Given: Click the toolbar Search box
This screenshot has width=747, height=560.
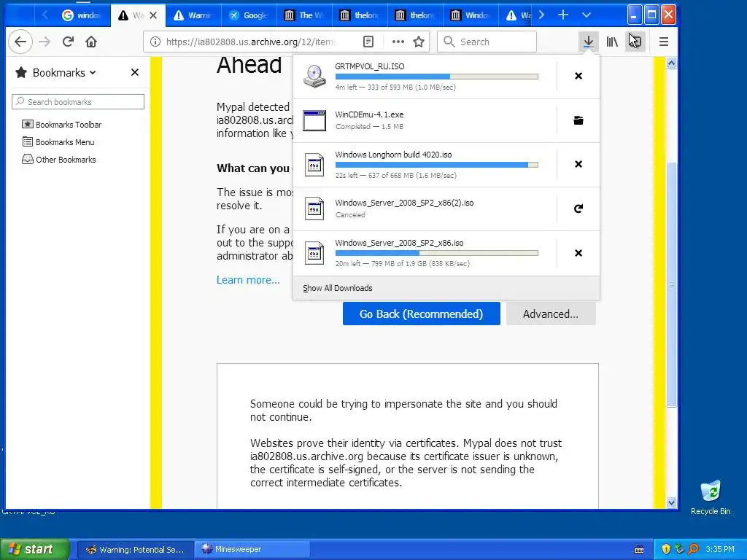Looking at the screenshot, I should point(487,42).
